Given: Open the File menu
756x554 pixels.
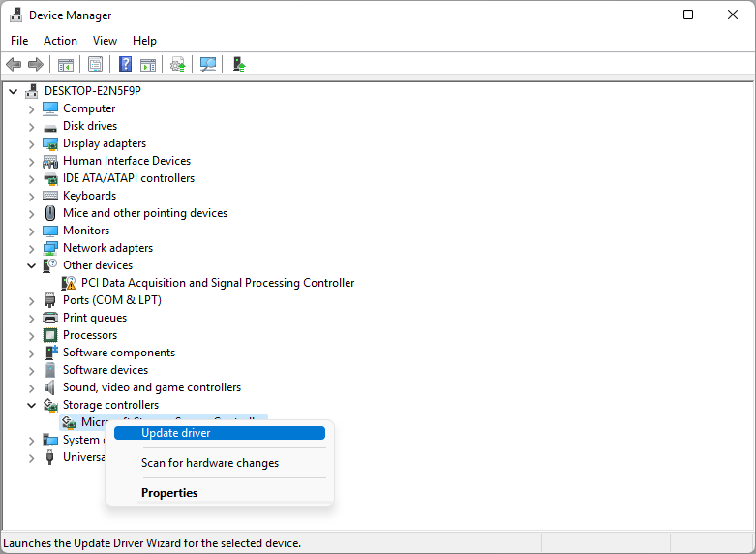Looking at the screenshot, I should [x=19, y=41].
